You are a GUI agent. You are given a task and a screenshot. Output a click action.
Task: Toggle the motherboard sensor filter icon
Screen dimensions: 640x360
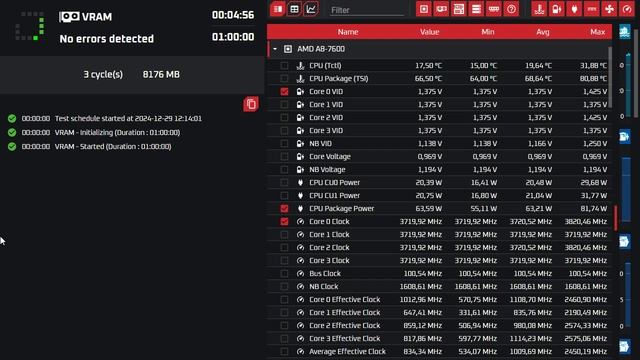click(459, 9)
